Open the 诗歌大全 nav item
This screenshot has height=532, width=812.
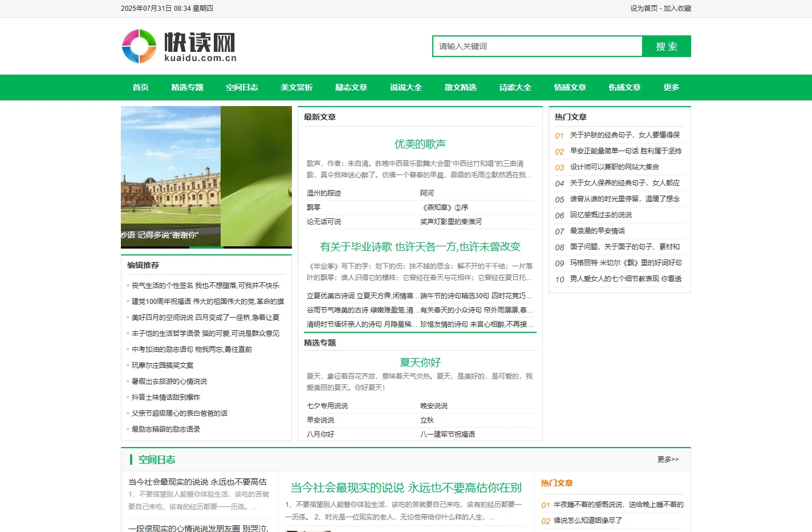click(x=515, y=87)
